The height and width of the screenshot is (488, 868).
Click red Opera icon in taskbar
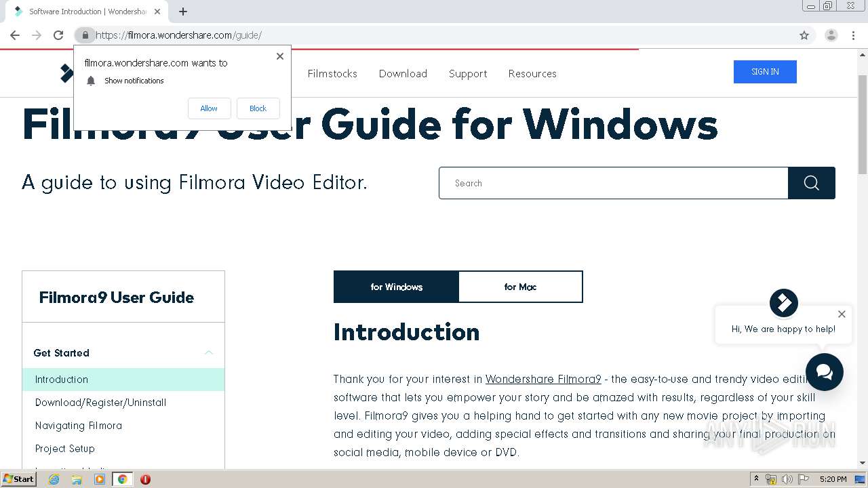(x=145, y=479)
